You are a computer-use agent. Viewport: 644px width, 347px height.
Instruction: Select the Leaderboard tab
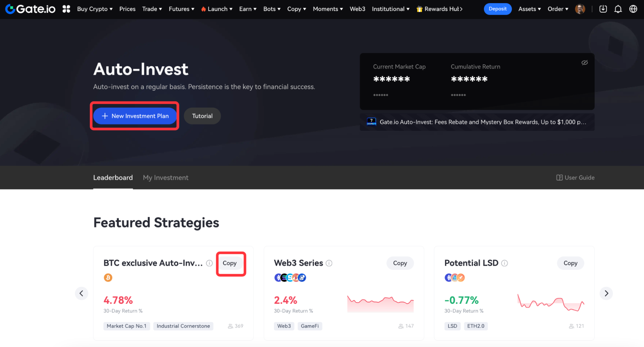click(113, 178)
